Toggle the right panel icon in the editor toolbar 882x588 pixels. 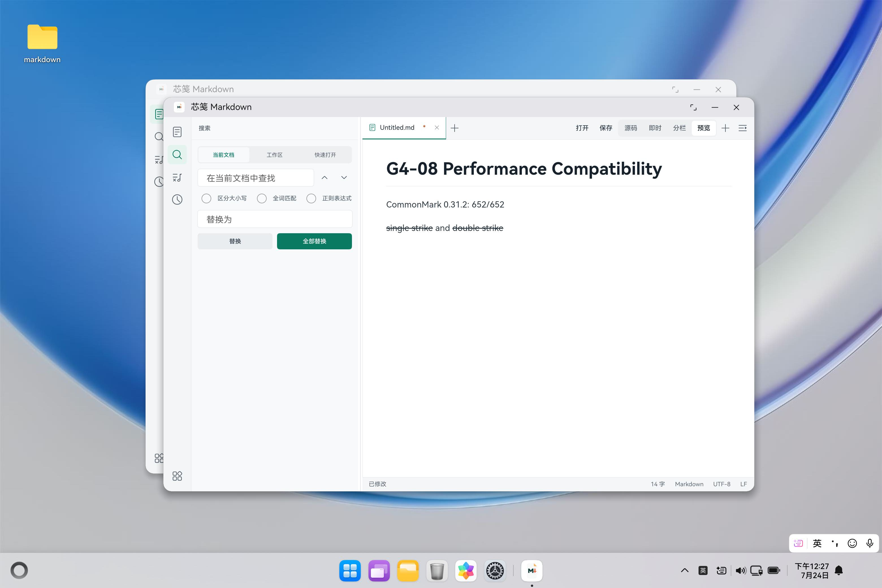point(743,128)
